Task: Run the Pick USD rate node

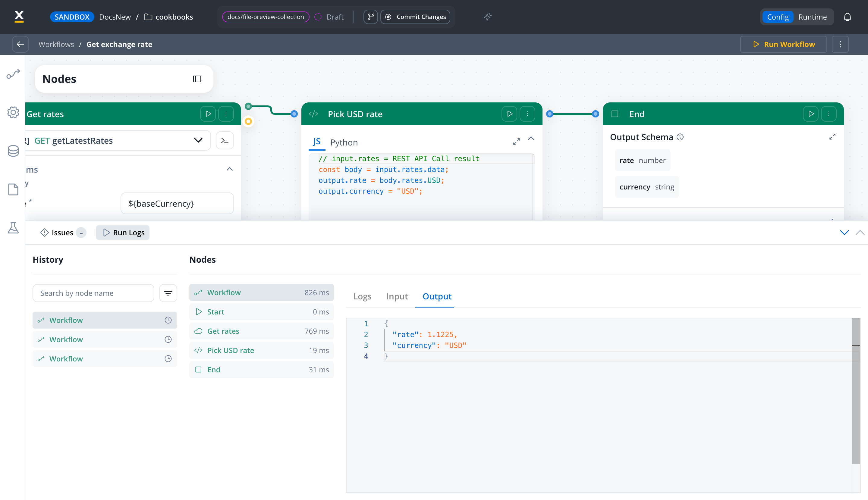Action: [509, 114]
